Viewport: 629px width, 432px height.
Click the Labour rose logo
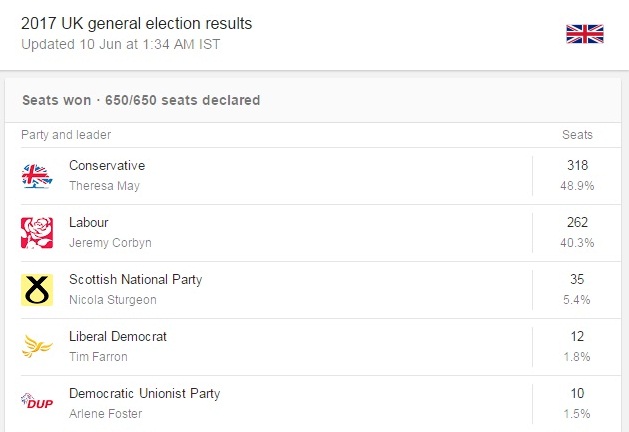(x=37, y=232)
